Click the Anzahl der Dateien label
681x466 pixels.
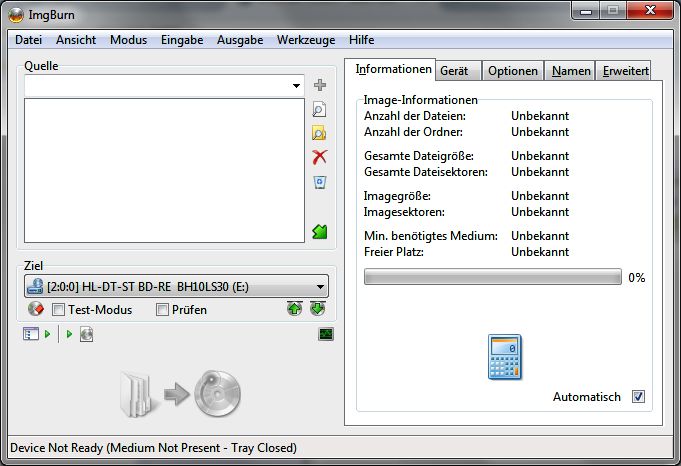415,116
